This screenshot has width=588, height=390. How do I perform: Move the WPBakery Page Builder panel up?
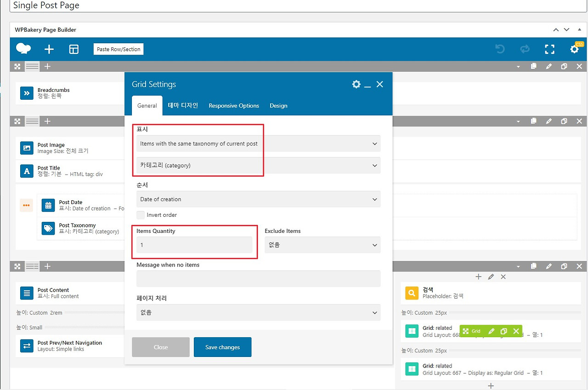(556, 30)
